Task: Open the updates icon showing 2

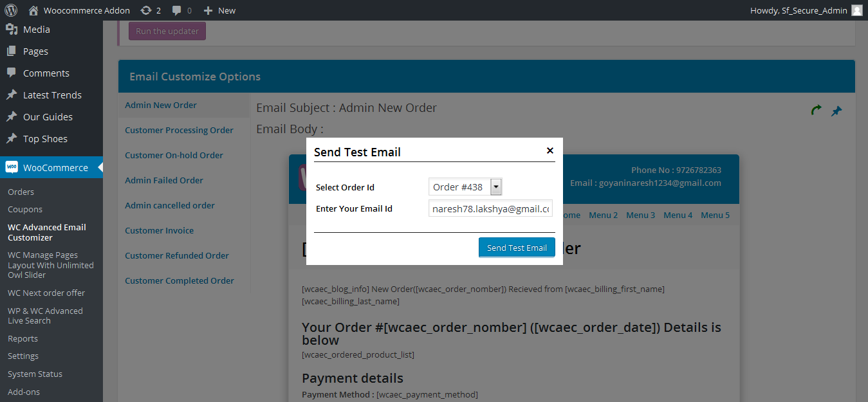Action: point(151,10)
